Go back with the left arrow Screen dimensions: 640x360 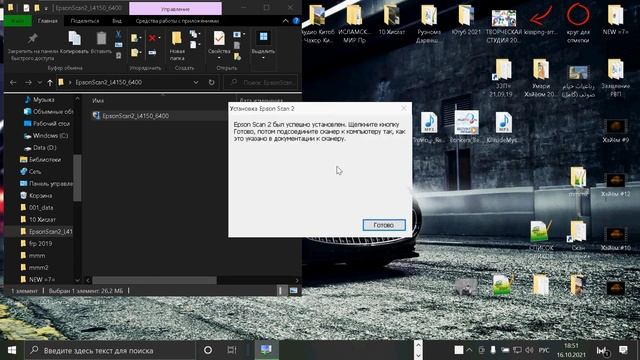[13, 82]
